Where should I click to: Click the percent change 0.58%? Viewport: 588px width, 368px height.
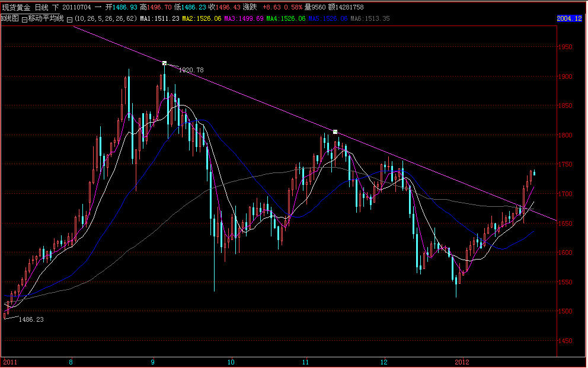coord(293,7)
